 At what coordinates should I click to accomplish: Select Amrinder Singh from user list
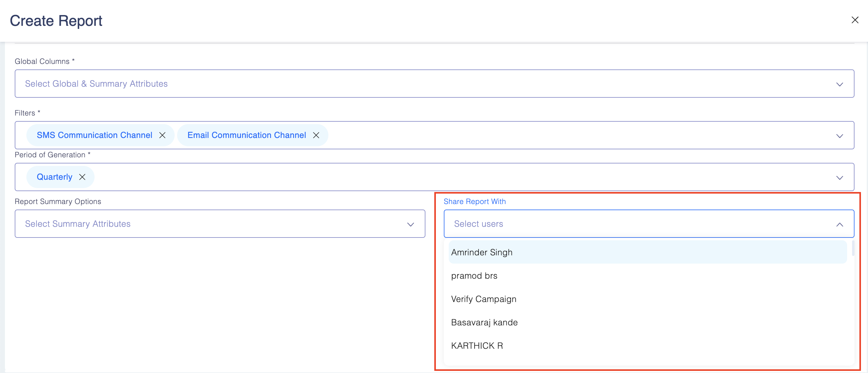(x=482, y=252)
